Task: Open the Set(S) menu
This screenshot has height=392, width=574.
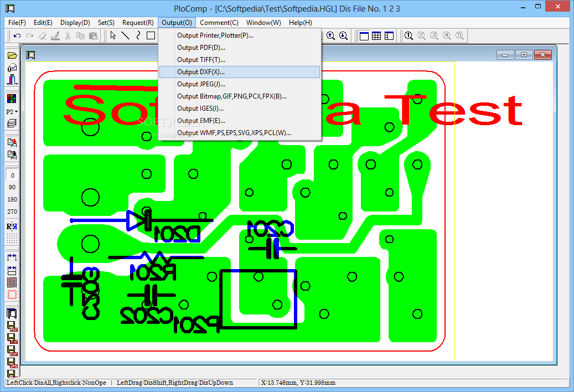Action: click(x=106, y=23)
